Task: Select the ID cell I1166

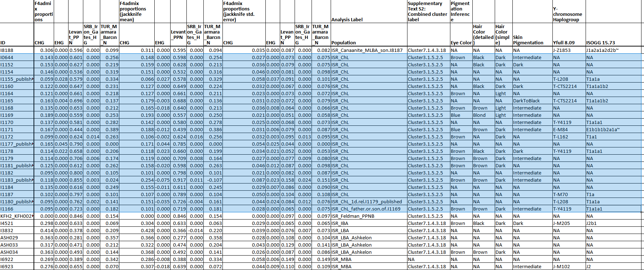Action: pyautogui.click(x=17, y=209)
